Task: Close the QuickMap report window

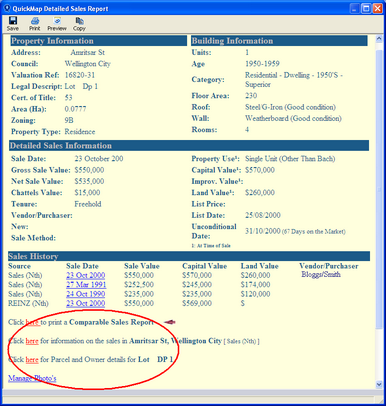Action: [377, 8]
